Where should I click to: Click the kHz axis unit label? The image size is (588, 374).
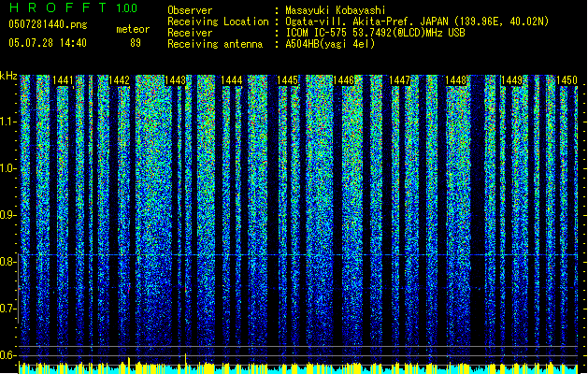8,76
